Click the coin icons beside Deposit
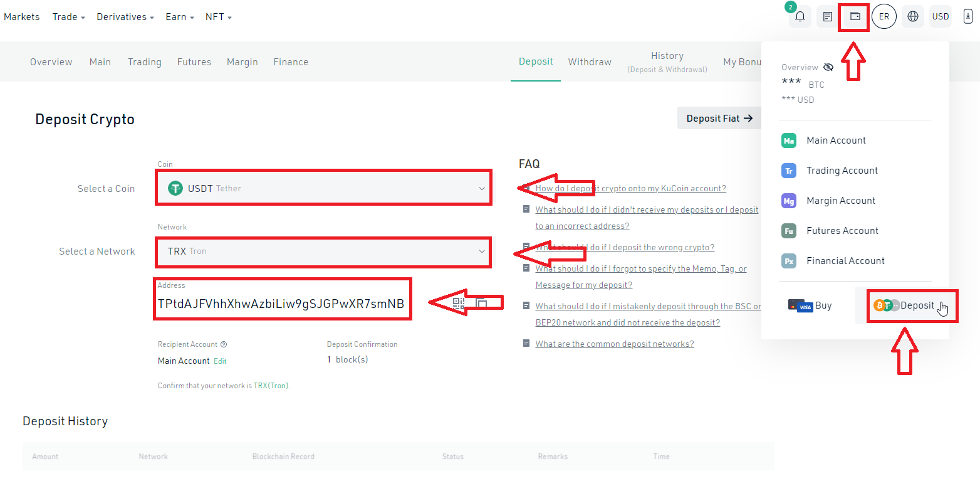The height and width of the screenshot is (503, 980). click(887, 305)
